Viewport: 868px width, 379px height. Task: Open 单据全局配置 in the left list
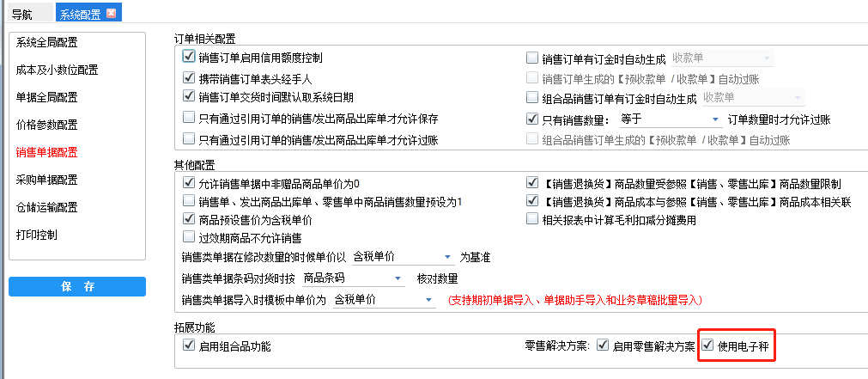pos(47,97)
